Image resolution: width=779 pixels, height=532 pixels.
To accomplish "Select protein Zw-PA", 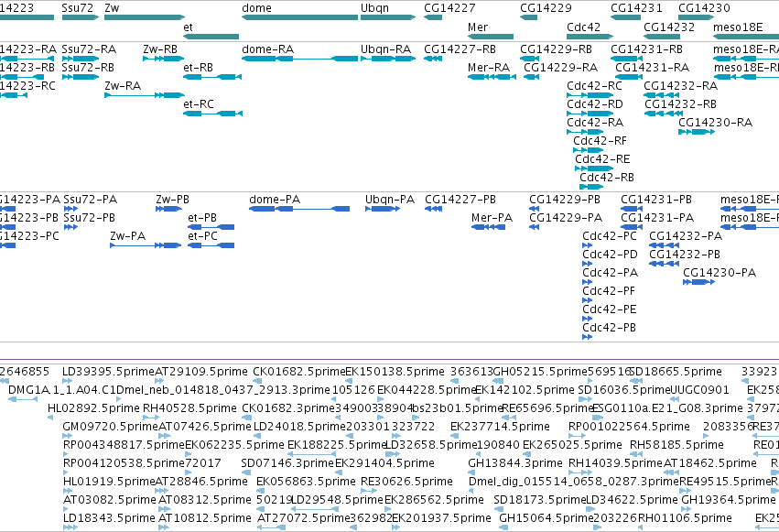I will pos(146,245).
